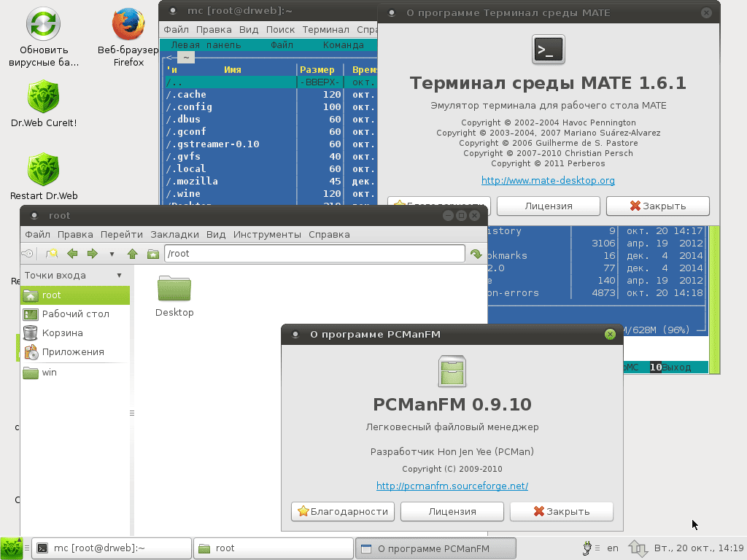Switch to root window taskbar entry

tap(273, 548)
